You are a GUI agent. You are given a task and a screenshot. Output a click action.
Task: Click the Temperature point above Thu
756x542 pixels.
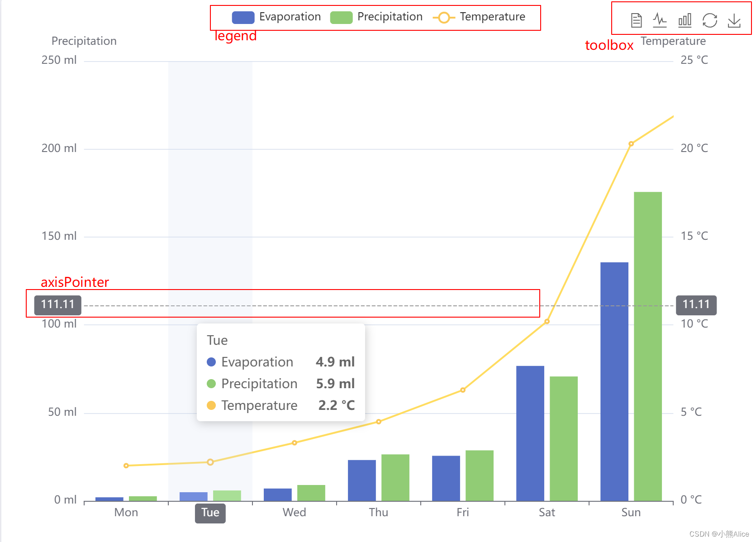(x=379, y=422)
